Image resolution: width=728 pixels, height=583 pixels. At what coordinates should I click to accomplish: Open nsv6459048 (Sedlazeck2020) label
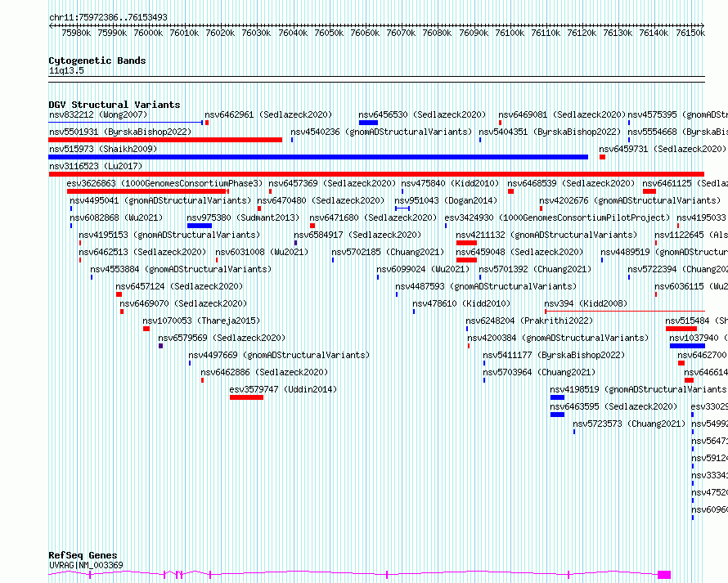519,252
